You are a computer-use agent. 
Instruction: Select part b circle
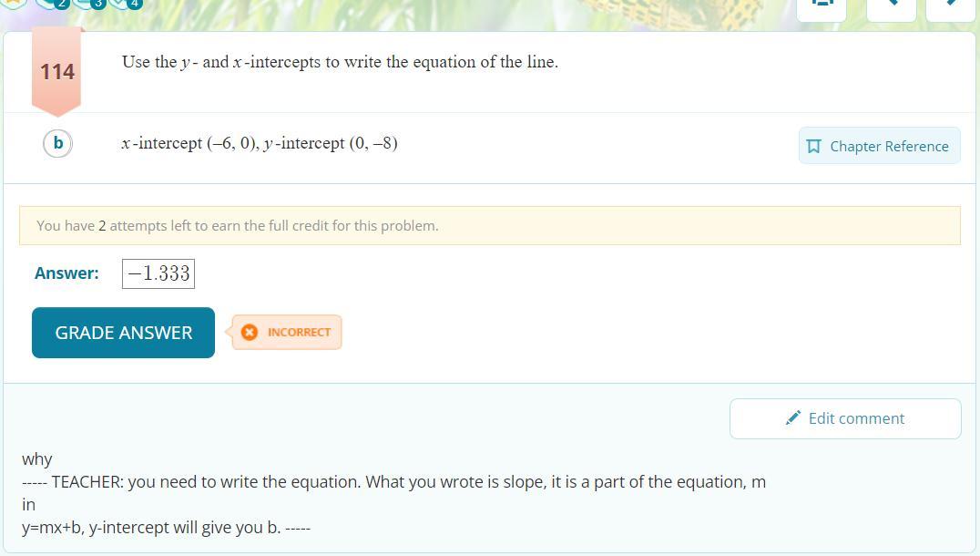coord(57,143)
